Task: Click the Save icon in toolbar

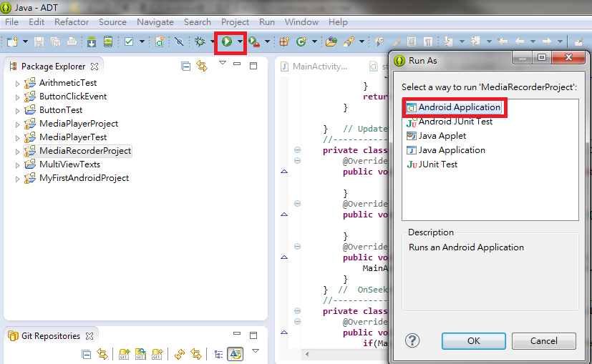Action: (39, 41)
